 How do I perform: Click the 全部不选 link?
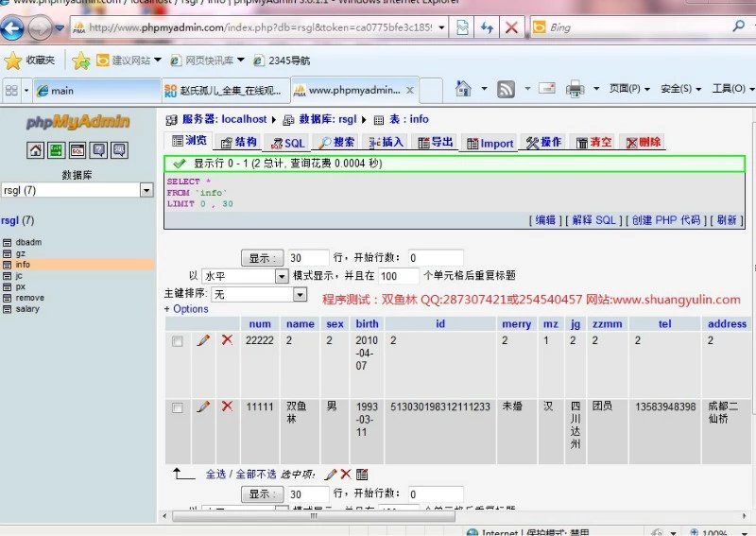coord(256,475)
